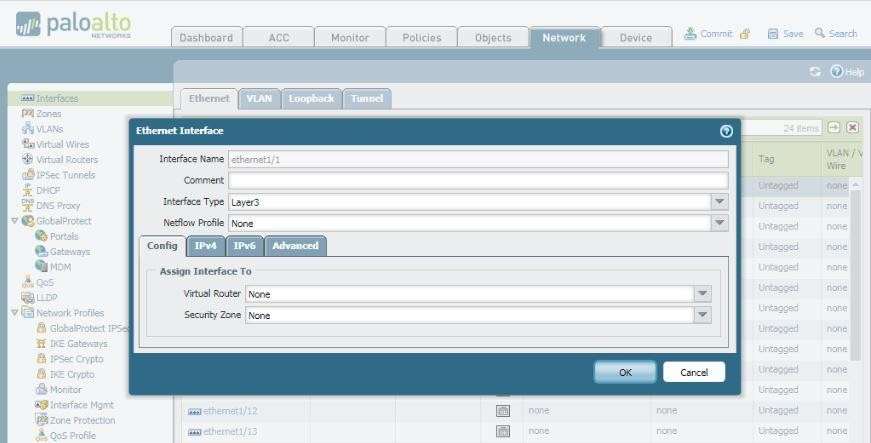Switch to the Advanced tab
The image size is (871, 443).
(x=295, y=245)
